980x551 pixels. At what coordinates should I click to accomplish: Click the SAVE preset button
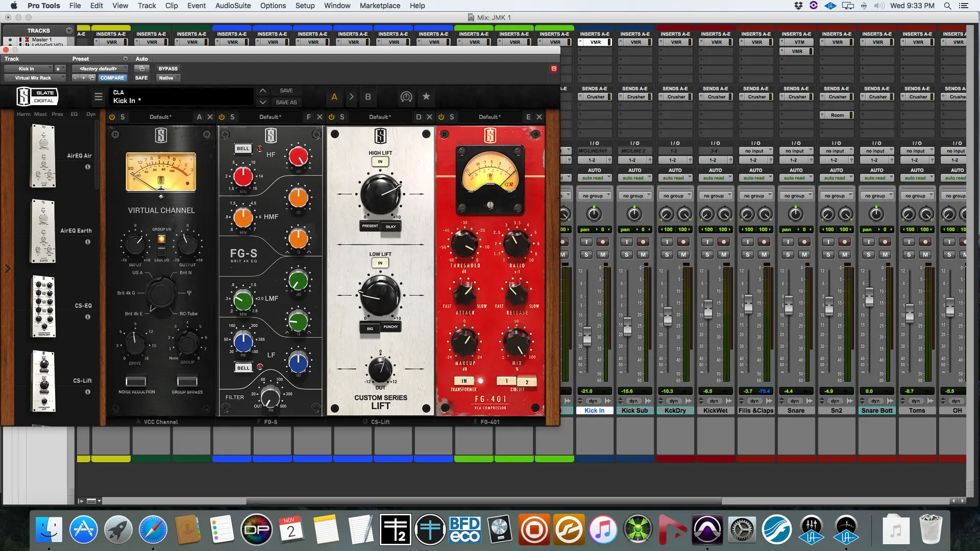coord(286,91)
